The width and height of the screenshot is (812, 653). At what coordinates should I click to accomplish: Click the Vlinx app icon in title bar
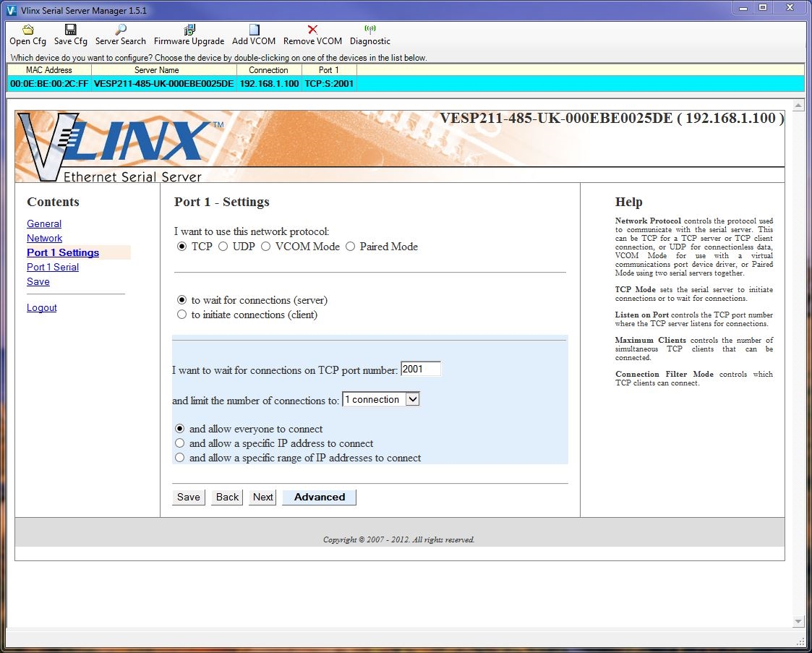pos(12,9)
